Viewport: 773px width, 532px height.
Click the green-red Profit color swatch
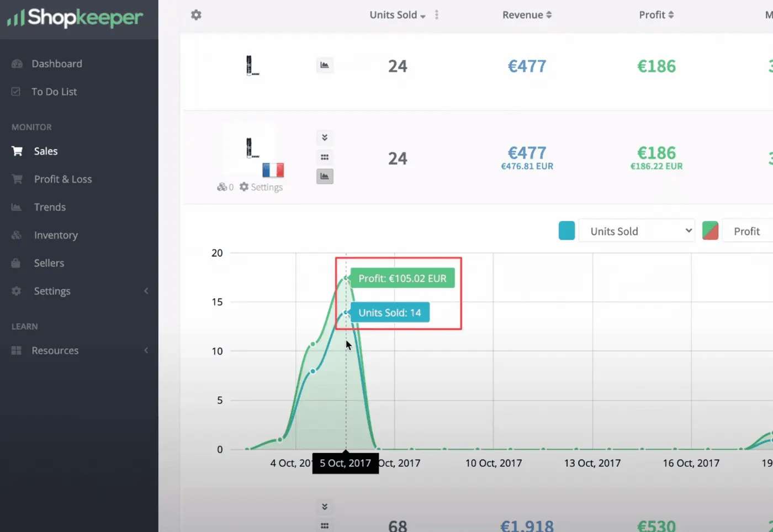coord(710,231)
